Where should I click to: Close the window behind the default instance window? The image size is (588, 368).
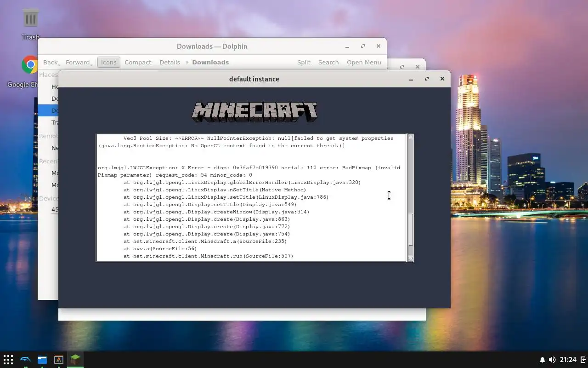click(x=418, y=67)
